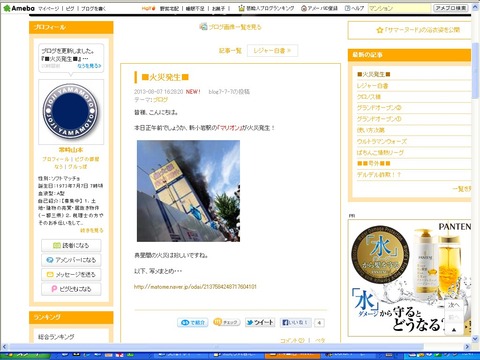Image resolution: width=480 pixels, height=360 pixels.
Task: Open the 記事一覧 link
Action: click(x=230, y=51)
